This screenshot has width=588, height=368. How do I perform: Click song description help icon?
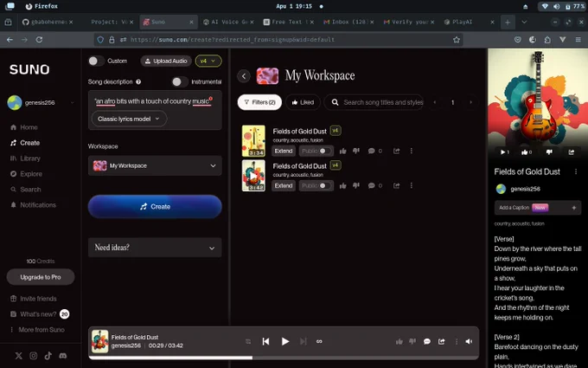(x=138, y=82)
